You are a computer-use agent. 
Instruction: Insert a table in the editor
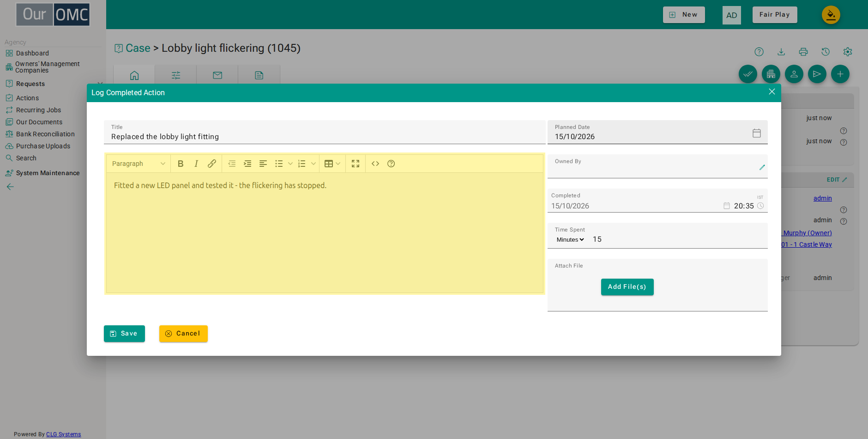(x=329, y=164)
